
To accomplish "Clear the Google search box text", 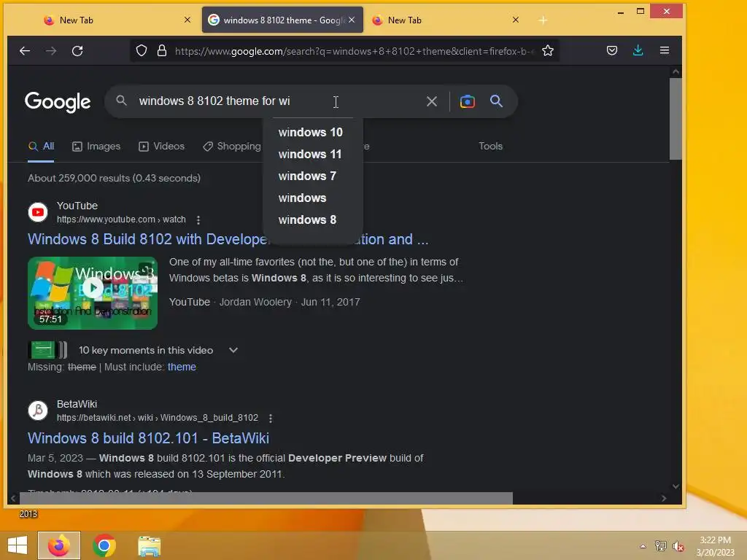I will coord(432,101).
